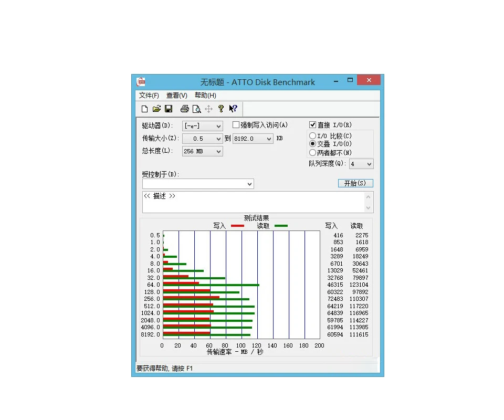Open the 帮助(H) menu

pos(205,96)
